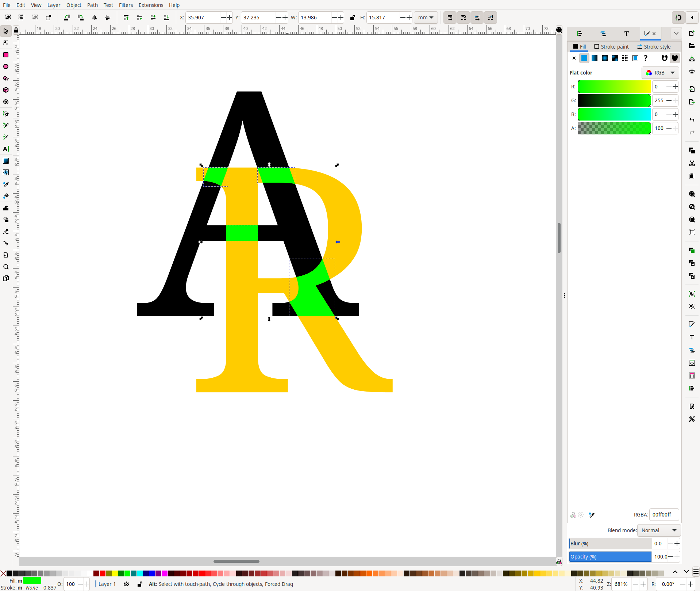Open the XML editor from the right dock

[692, 362]
